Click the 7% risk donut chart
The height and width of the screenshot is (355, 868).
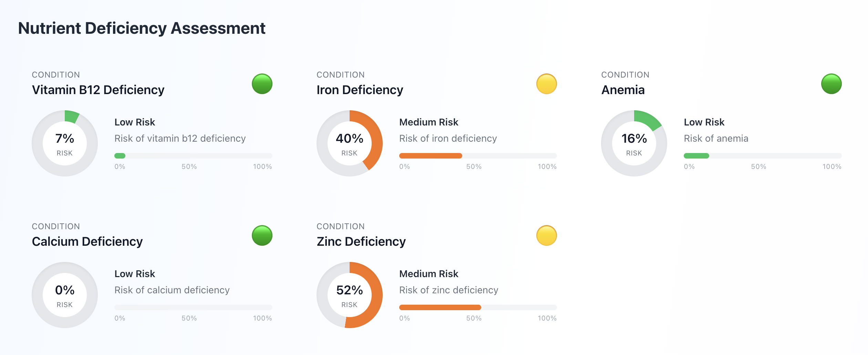(x=65, y=143)
